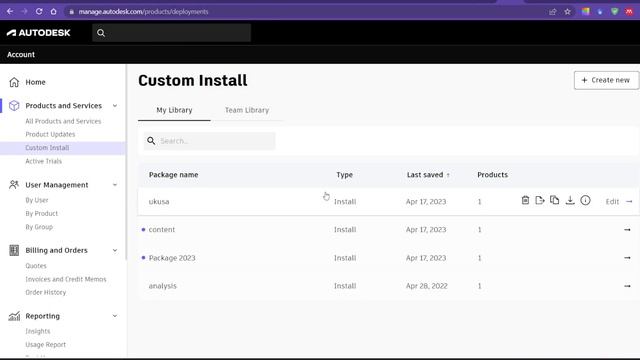Reload the page in browser
640x360 pixels.
click(39, 11)
